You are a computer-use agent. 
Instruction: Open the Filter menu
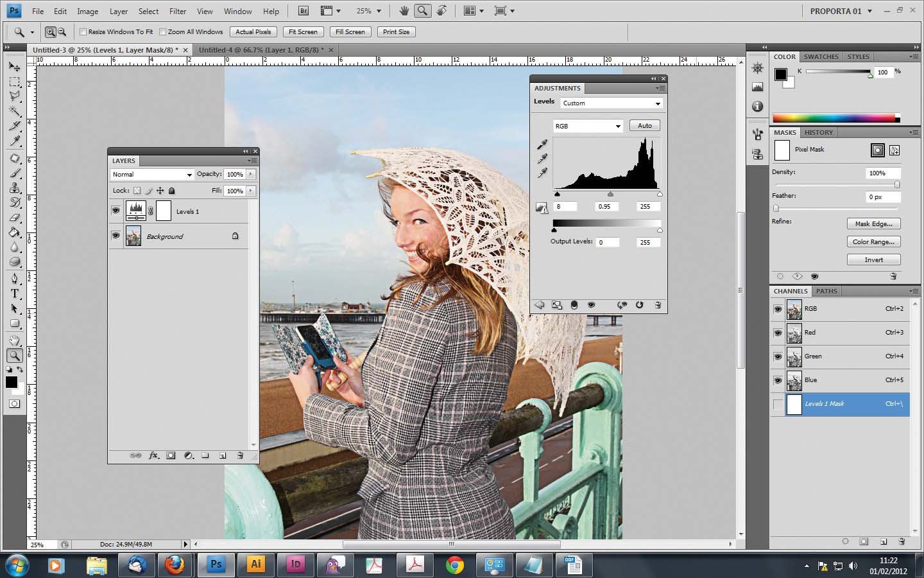(x=178, y=11)
